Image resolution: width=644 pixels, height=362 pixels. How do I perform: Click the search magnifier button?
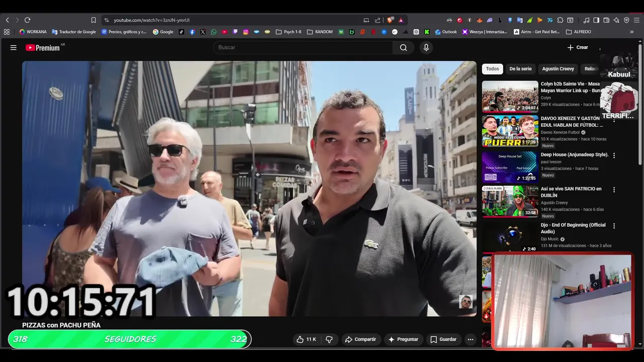click(404, 47)
